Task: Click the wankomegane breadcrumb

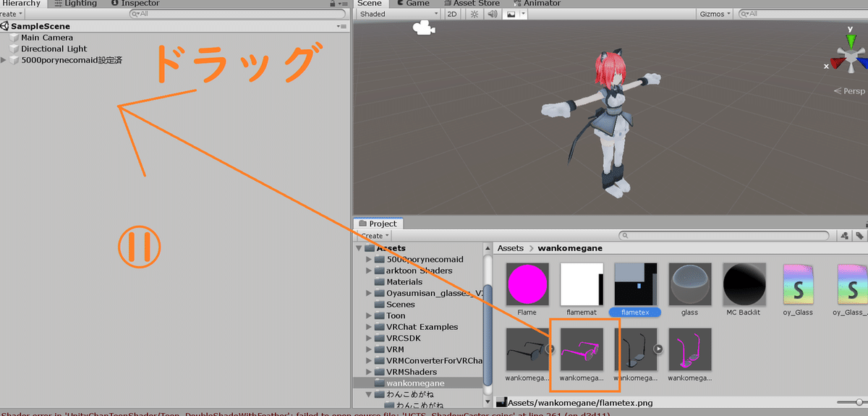Action: 571,248
